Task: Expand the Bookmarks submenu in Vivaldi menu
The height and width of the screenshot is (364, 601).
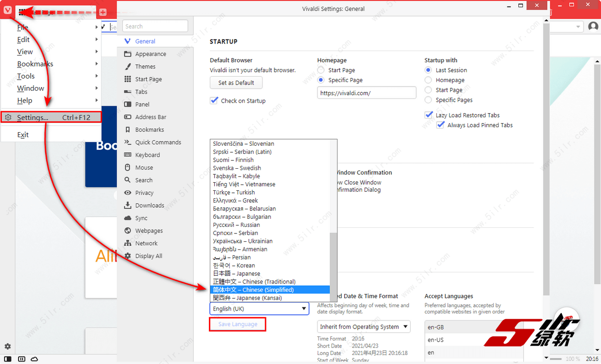Action: click(x=35, y=64)
